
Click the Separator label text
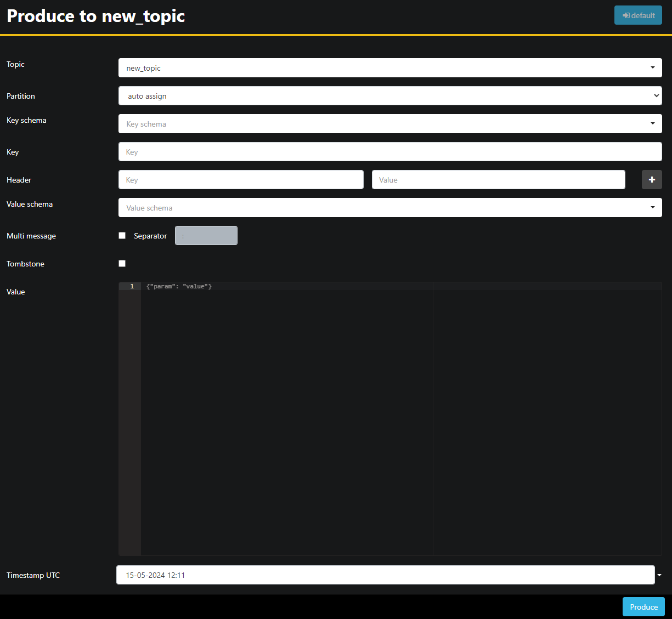[150, 236]
